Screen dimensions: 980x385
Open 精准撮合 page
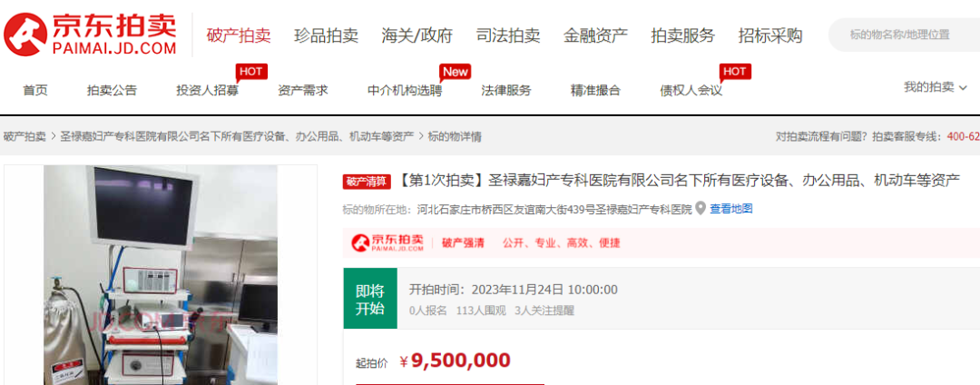pos(595,90)
